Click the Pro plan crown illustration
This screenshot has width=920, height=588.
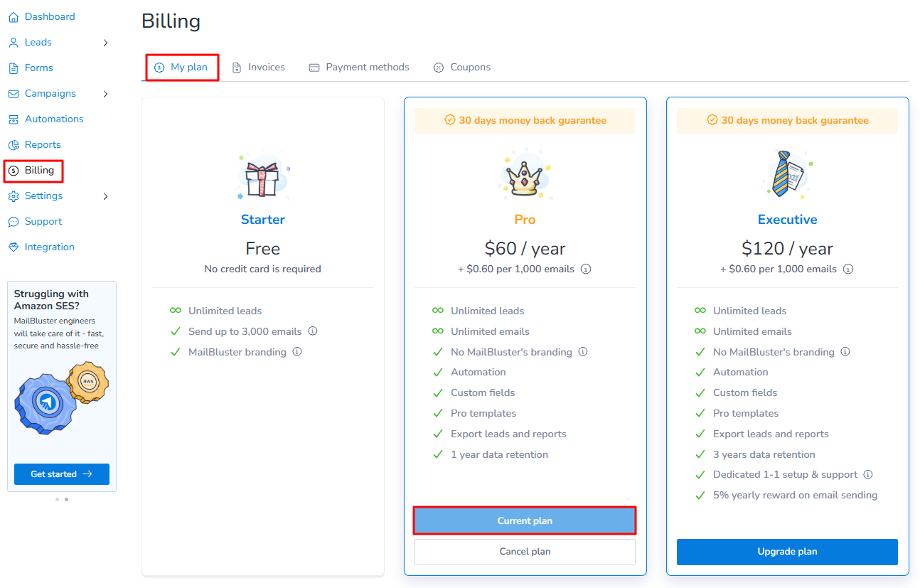click(525, 174)
